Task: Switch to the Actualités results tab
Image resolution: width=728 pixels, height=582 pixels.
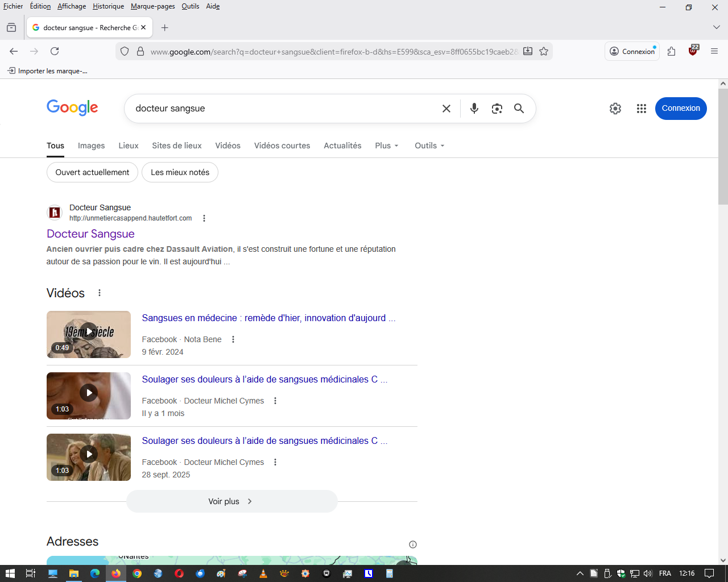Action: point(342,146)
